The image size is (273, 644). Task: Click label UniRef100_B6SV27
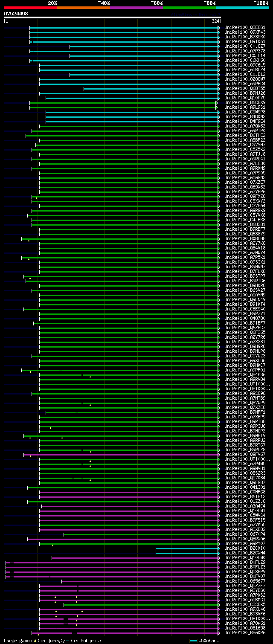pos(245,290)
